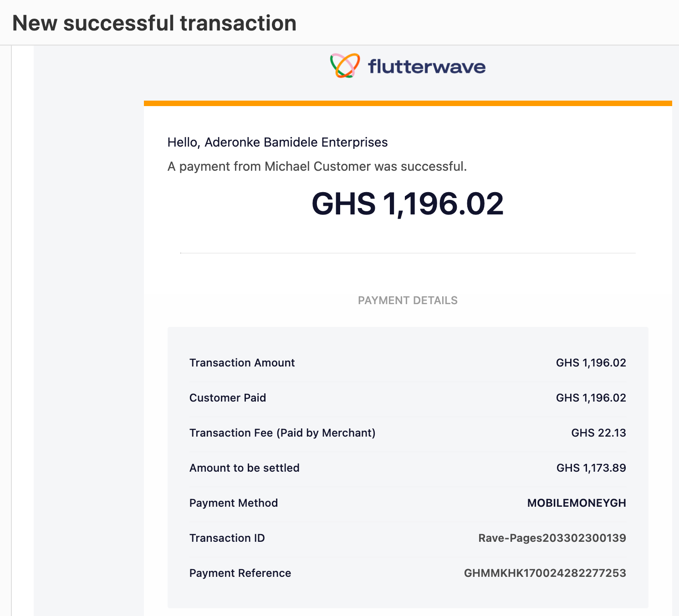679x616 pixels.
Task: Click the MOBILEMONEYGH payment method value
Action: tap(577, 503)
